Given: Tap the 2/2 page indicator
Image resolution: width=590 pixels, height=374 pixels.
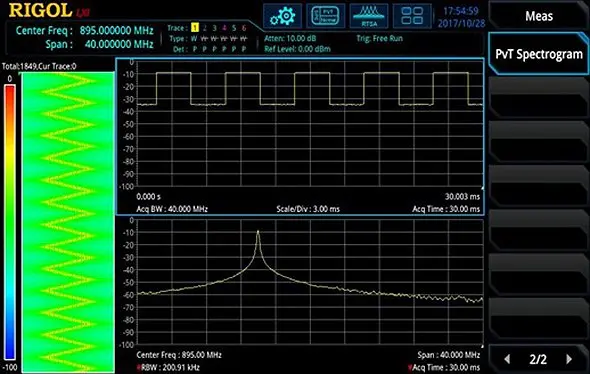Looking at the screenshot, I should point(538,359).
